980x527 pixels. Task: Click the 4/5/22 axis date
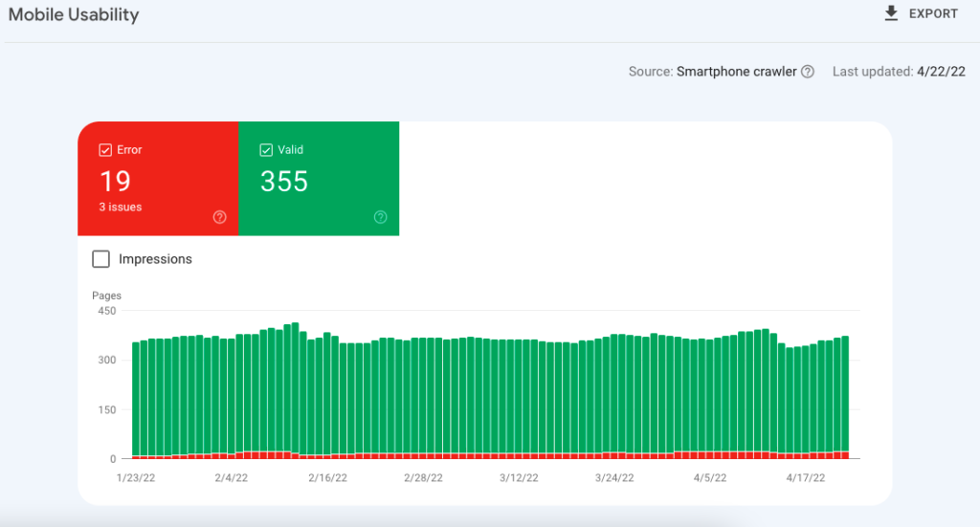(710, 477)
